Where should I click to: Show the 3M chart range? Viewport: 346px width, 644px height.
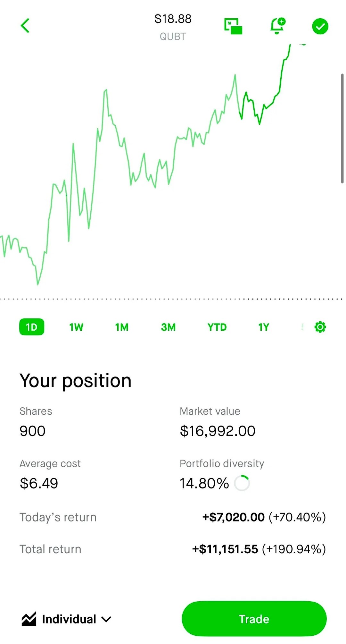click(x=168, y=327)
